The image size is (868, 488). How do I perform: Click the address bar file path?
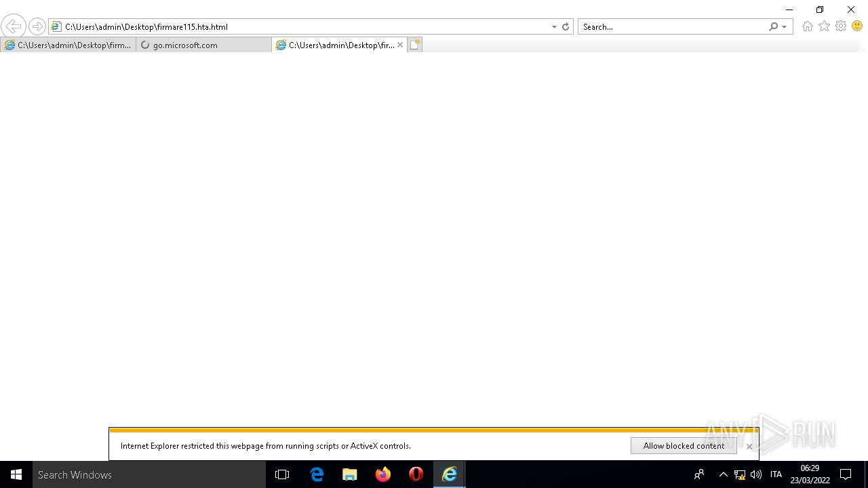click(146, 26)
